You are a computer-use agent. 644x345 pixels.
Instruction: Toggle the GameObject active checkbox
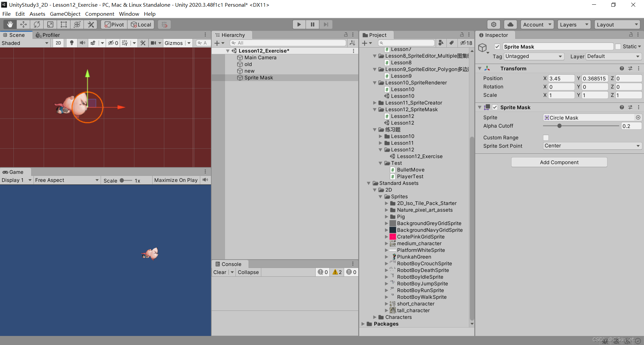pyautogui.click(x=497, y=47)
